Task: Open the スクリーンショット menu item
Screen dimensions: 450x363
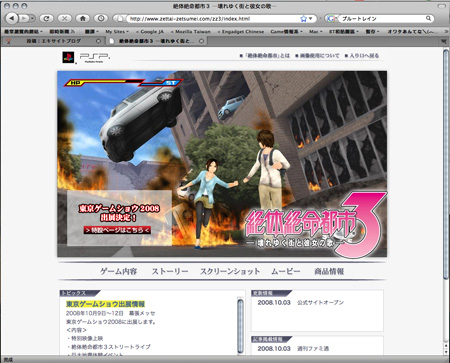Action: click(x=230, y=271)
